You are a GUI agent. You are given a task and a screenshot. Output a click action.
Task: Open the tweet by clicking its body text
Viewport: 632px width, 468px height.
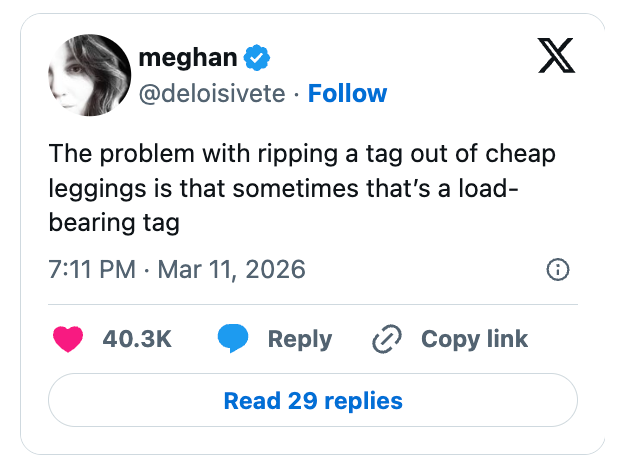tap(300, 189)
